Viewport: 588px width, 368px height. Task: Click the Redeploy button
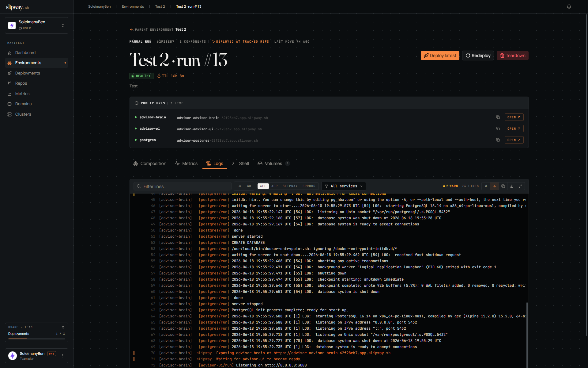[x=478, y=56]
